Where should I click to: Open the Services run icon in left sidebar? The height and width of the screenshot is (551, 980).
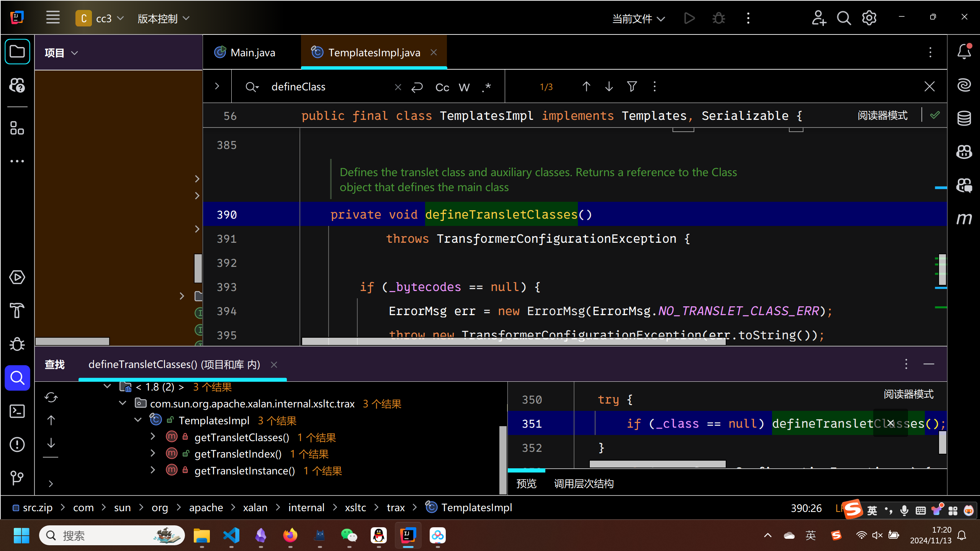tap(17, 277)
